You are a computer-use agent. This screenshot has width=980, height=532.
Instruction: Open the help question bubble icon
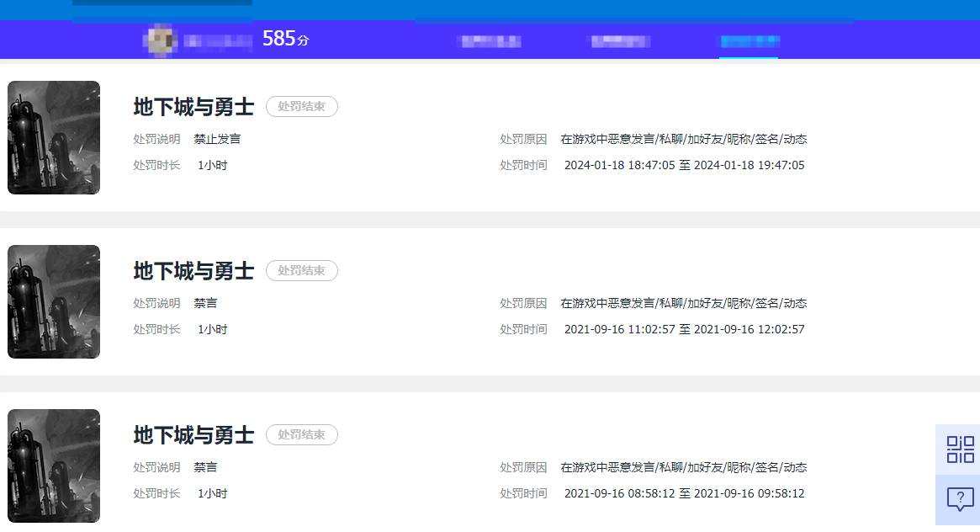point(960,499)
